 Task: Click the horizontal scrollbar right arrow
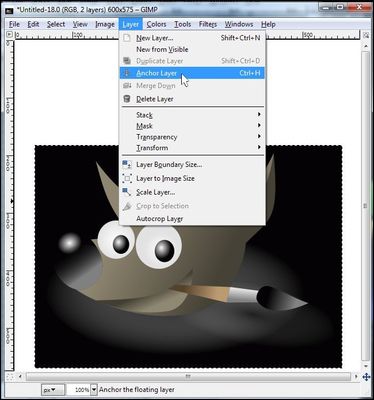[356, 377]
